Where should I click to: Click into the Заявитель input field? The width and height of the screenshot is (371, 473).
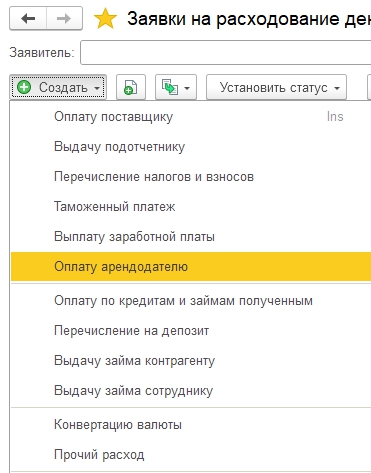click(x=226, y=52)
